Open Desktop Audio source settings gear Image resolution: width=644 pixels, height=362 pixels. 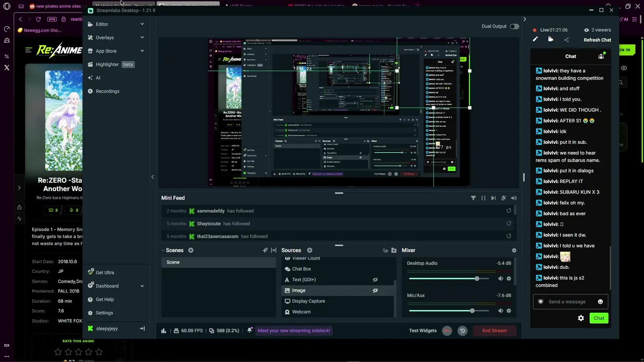[509, 279]
